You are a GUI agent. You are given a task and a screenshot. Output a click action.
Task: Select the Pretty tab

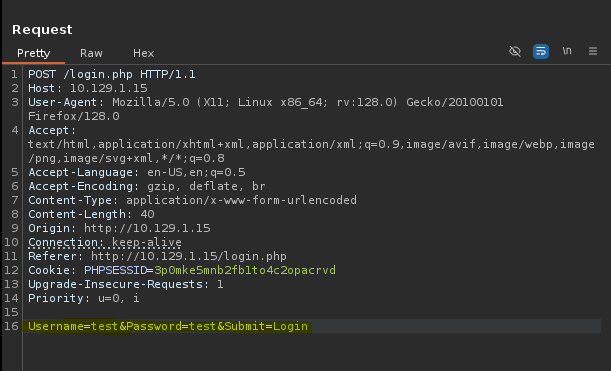(34, 53)
